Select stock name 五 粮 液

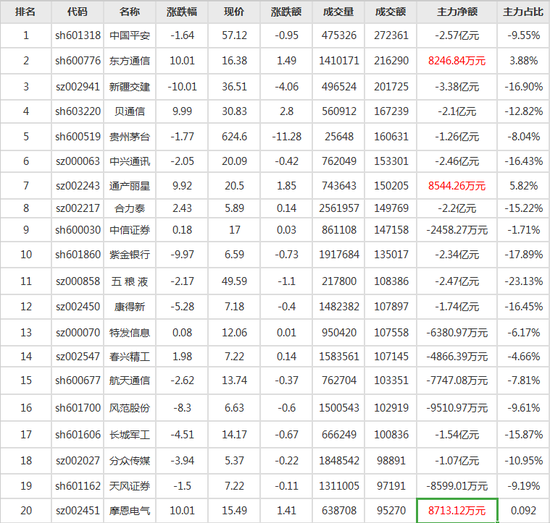point(129,281)
